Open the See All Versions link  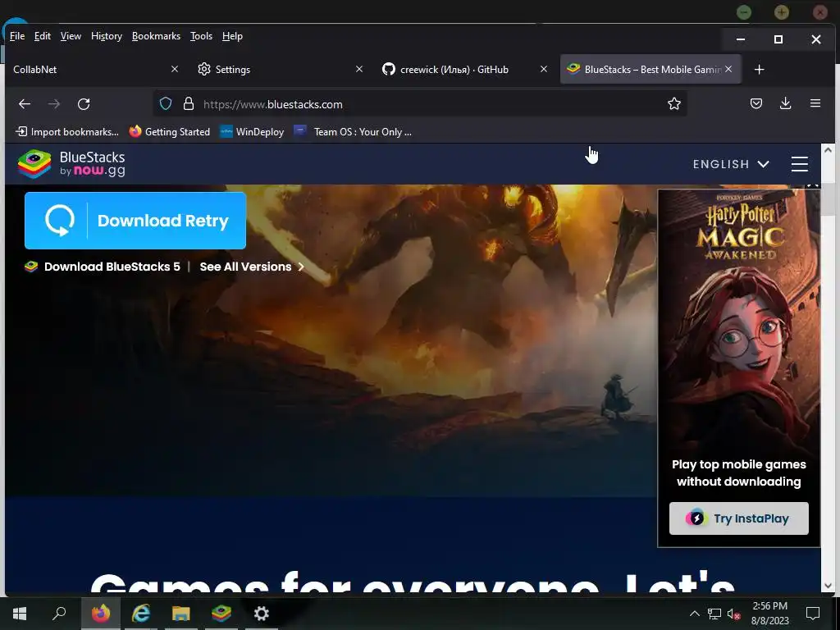pos(252,267)
